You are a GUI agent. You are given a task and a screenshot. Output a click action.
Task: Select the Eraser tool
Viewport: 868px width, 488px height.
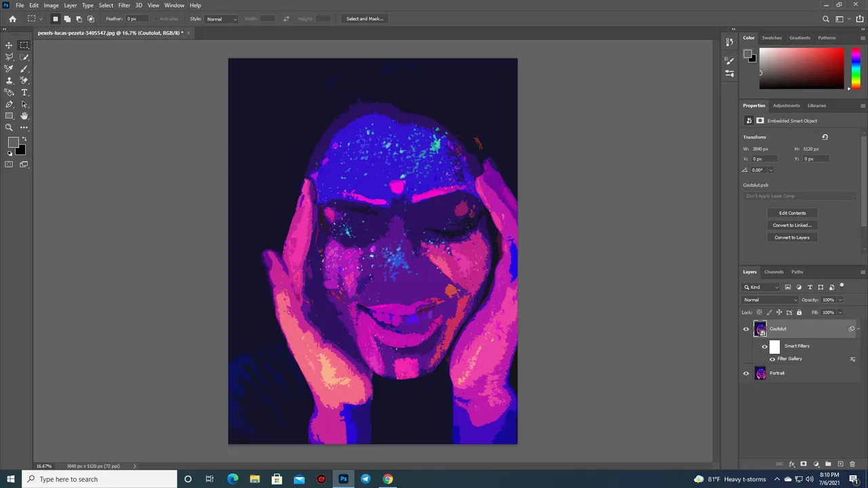(x=24, y=81)
